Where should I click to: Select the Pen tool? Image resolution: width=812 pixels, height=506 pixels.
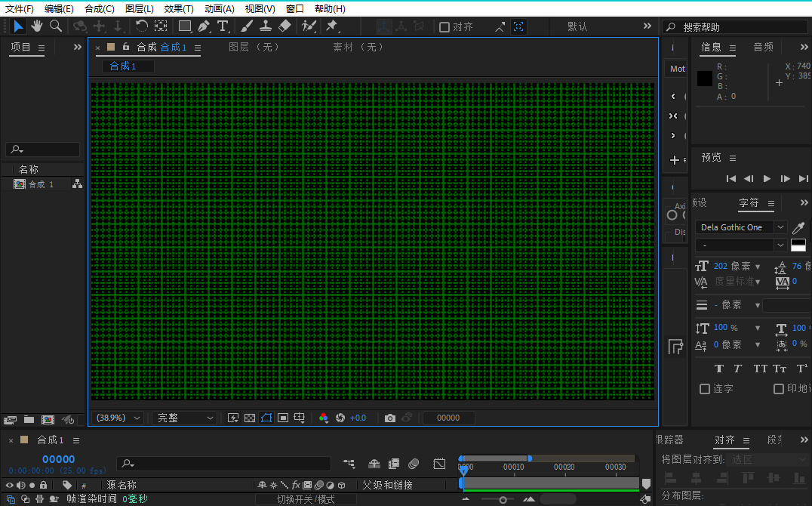tap(204, 26)
